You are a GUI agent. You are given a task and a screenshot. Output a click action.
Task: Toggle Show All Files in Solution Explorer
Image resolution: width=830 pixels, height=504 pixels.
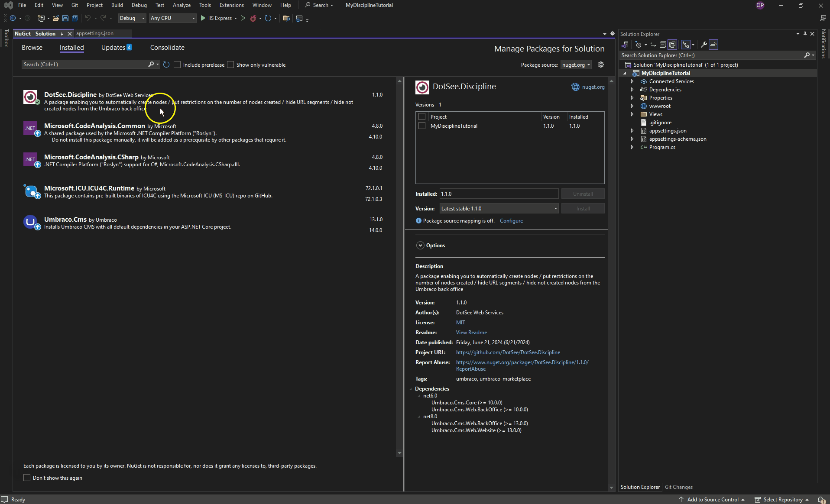click(x=672, y=45)
